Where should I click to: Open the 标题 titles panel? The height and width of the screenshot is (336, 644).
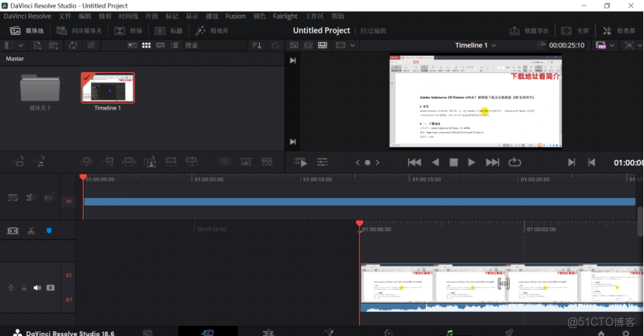(168, 31)
